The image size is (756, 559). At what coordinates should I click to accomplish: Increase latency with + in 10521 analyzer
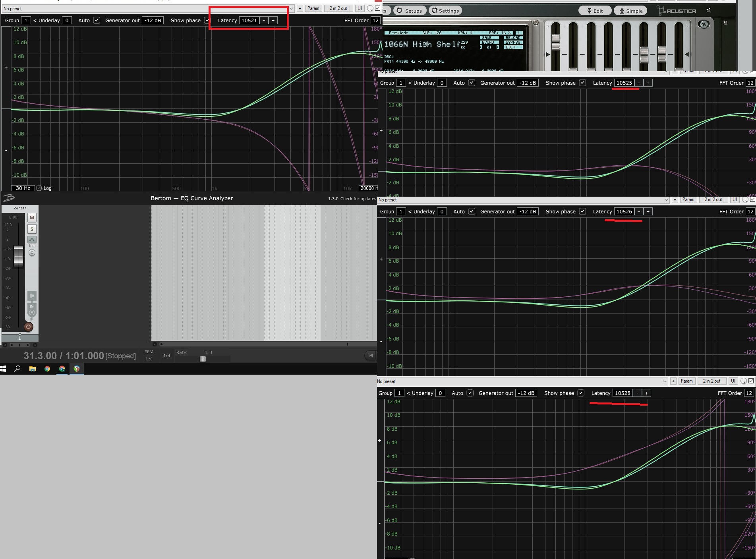coord(273,20)
